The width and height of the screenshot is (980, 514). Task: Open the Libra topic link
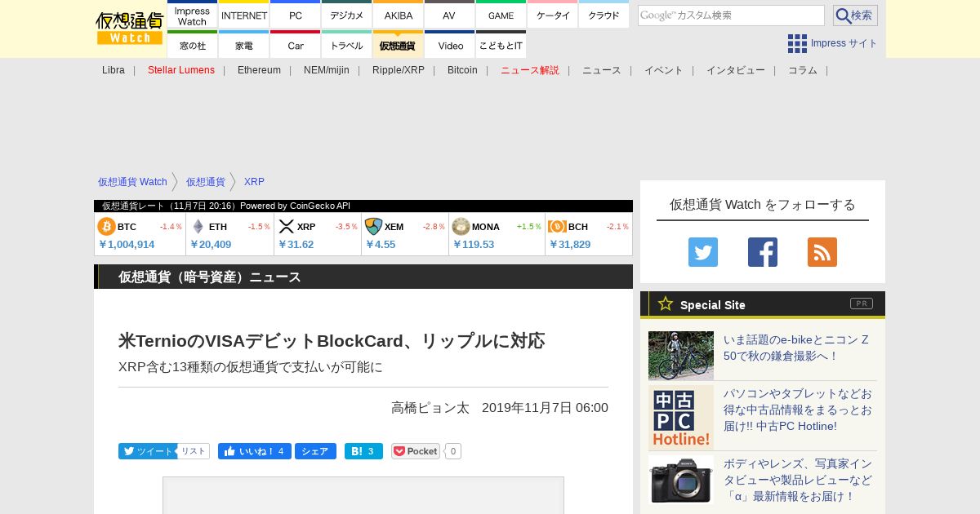coord(114,70)
